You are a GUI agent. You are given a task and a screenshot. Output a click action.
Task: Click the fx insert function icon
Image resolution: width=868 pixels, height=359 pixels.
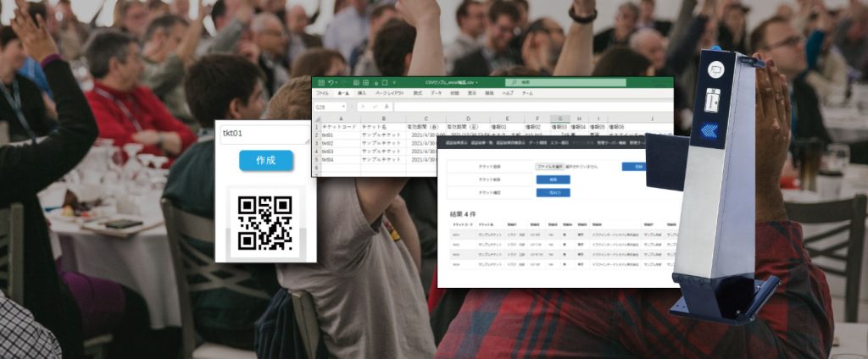click(x=387, y=107)
